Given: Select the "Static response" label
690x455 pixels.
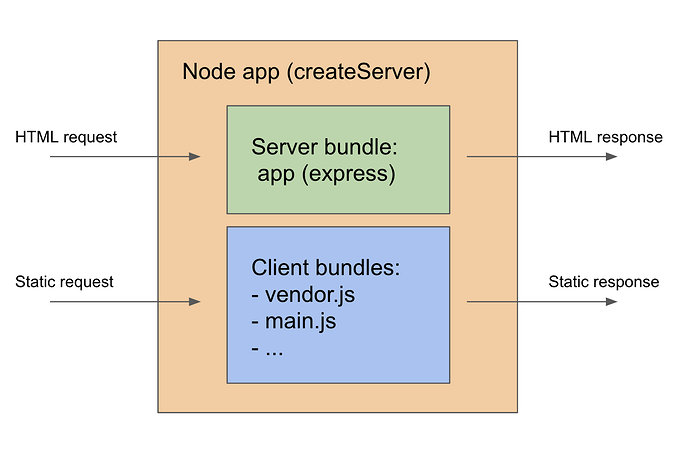Looking at the screenshot, I should coord(603,282).
